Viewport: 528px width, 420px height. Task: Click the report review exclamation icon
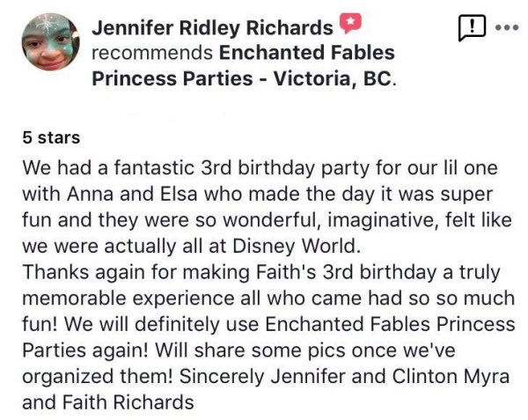[x=472, y=28]
